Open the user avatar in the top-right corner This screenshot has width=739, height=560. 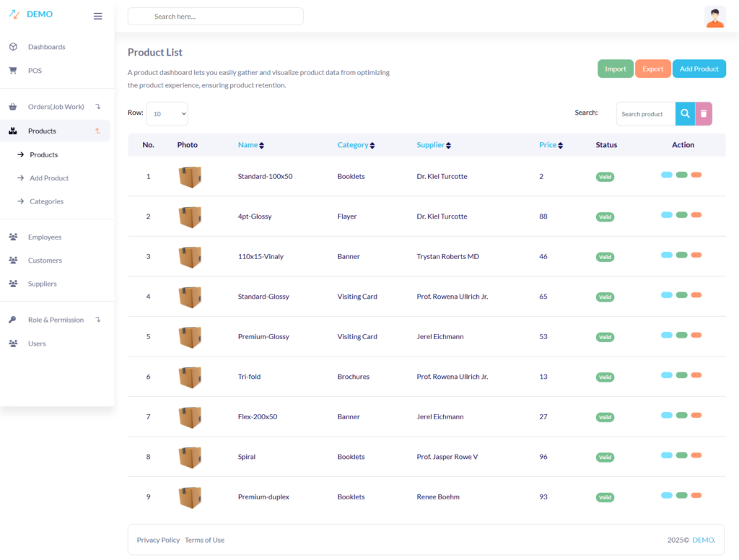pos(714,17)
